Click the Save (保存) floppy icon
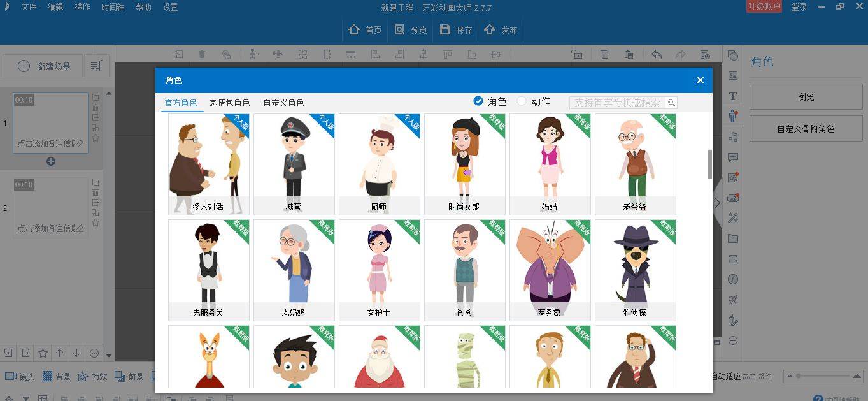 445,30
